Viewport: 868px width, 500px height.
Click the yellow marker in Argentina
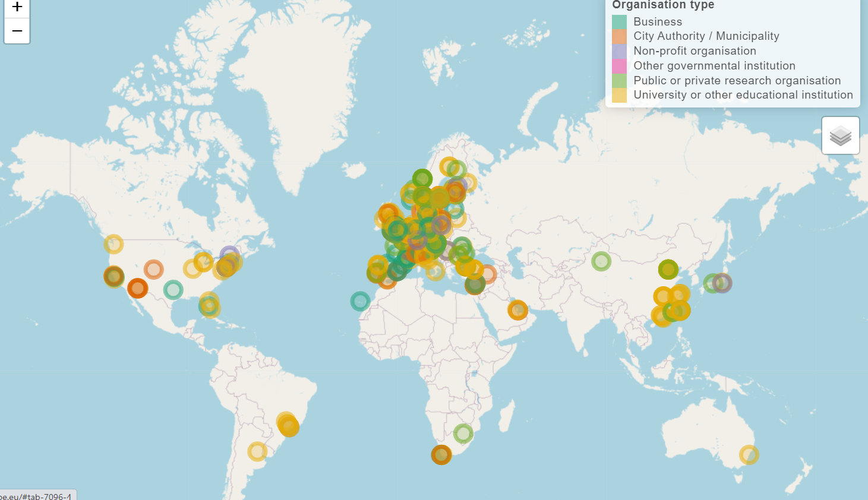pos(257,451)
